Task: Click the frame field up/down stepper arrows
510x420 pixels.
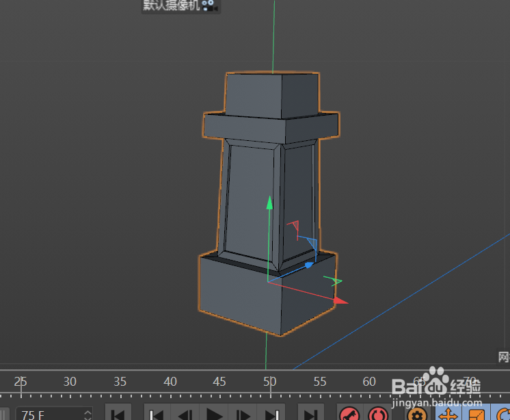Action: click(x=88, y=415)
